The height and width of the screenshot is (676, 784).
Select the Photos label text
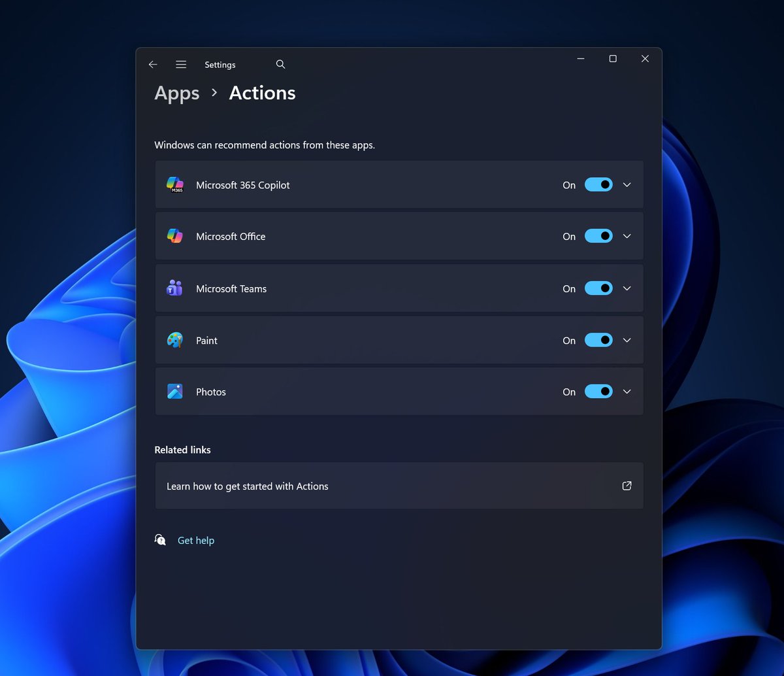[211, 392]
